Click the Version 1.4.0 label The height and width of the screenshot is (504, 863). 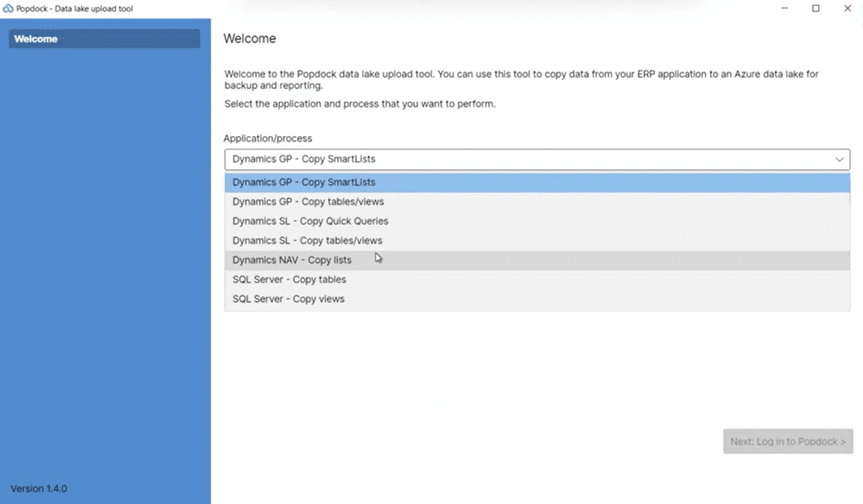[38, 489]
